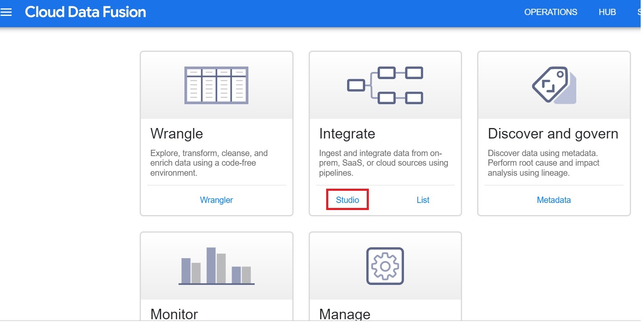Click the red-highlighted Studio icon area
The image size is (644, 323).
click(x=347, y=200)
